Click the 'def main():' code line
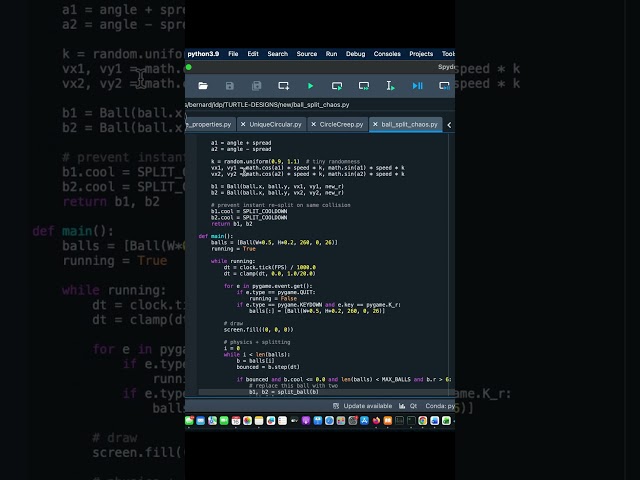 216,236
